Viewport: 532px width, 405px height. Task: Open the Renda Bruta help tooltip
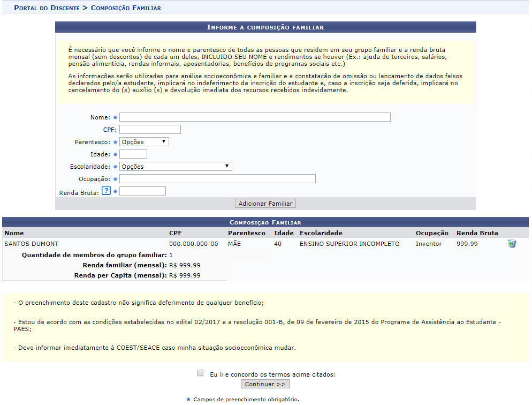click(x=105, y=190)
